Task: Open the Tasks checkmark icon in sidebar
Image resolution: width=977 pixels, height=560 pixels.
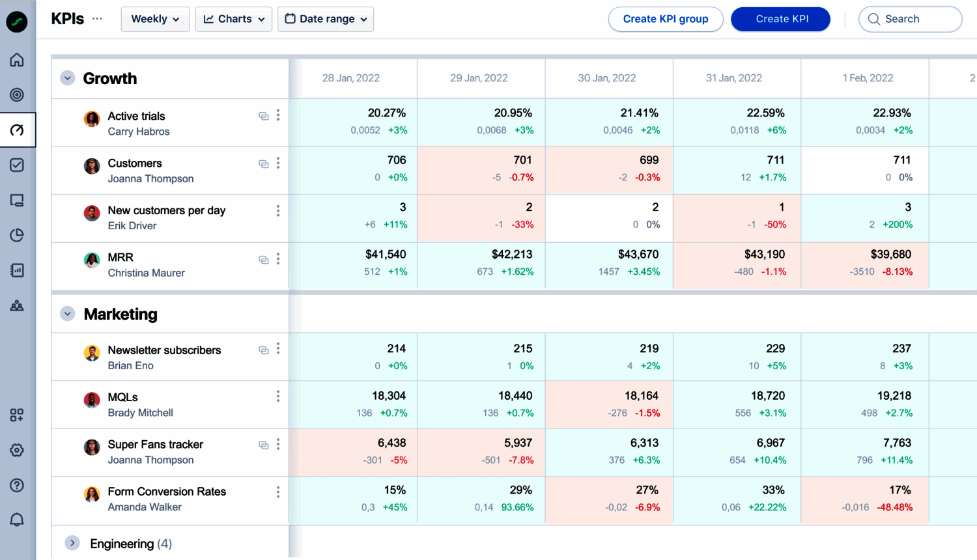Action: click(x=17, y=165)
